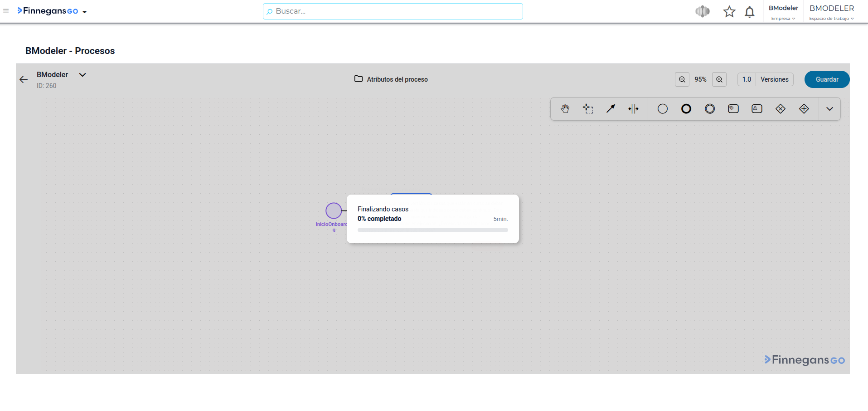Save with the Guardar button
The height and width of the screenshot is (411, 868).
[827, 79]
